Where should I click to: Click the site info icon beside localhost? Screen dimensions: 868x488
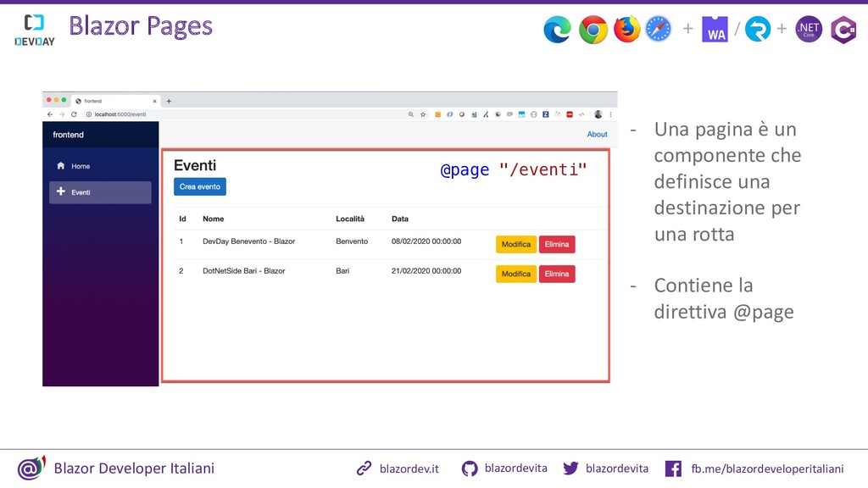coord(88,114)
